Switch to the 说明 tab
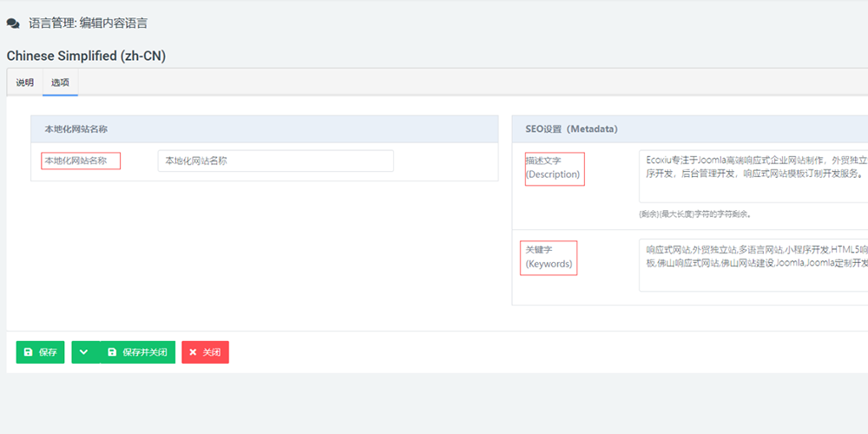This screenshot has width=868, height=434. click(24, 83)
